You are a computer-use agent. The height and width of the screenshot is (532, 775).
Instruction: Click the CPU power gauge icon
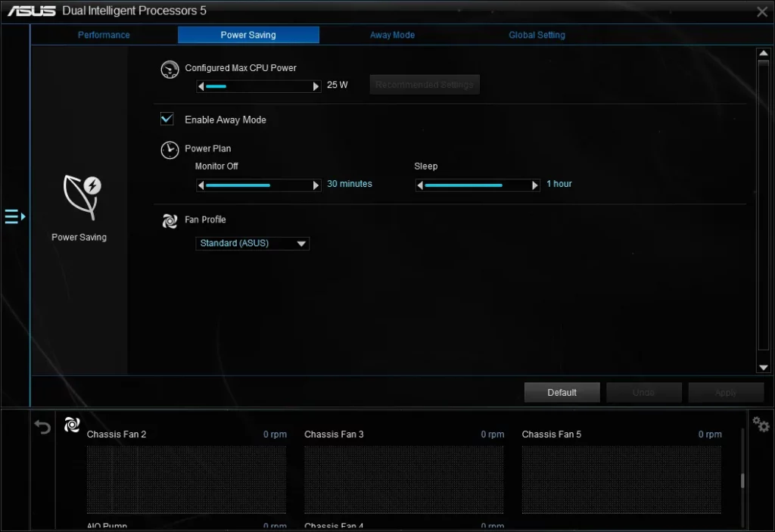[x=170, y=70]
